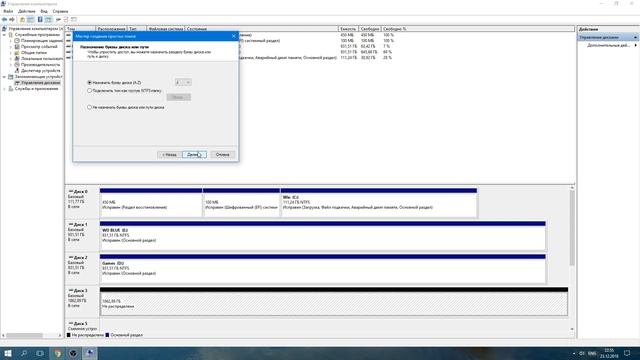Collapse the Служебные программы node arrow
This screenshot has width=640, height=360.
(x=4, y=35)
